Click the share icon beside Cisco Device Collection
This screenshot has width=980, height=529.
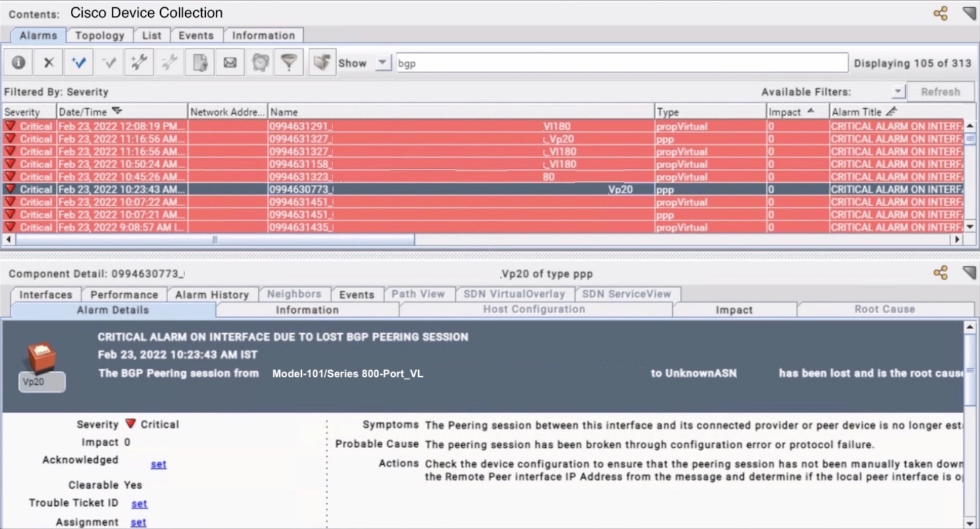[x=940, y=13]
